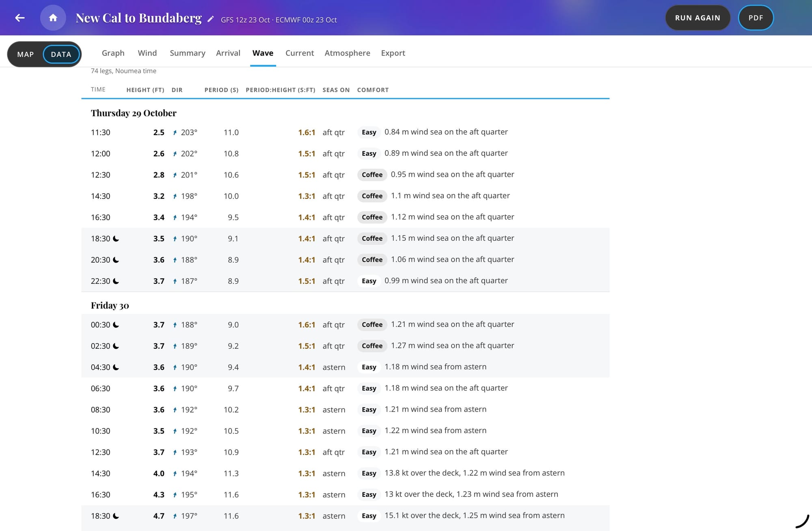Click the COMFORT column header
Image resolution: width=812 pixels, height=531 pixels.
pyautogui.click(x=373, y=90)
